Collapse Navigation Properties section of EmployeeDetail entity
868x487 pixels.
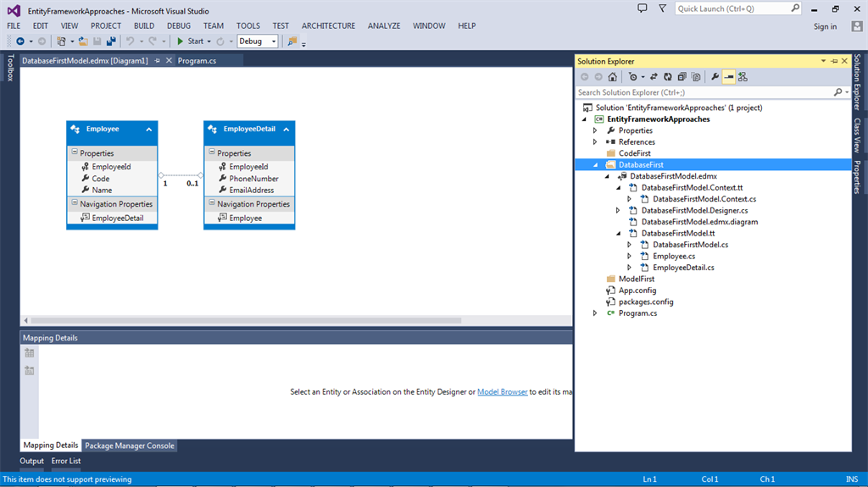pos(211,203)
